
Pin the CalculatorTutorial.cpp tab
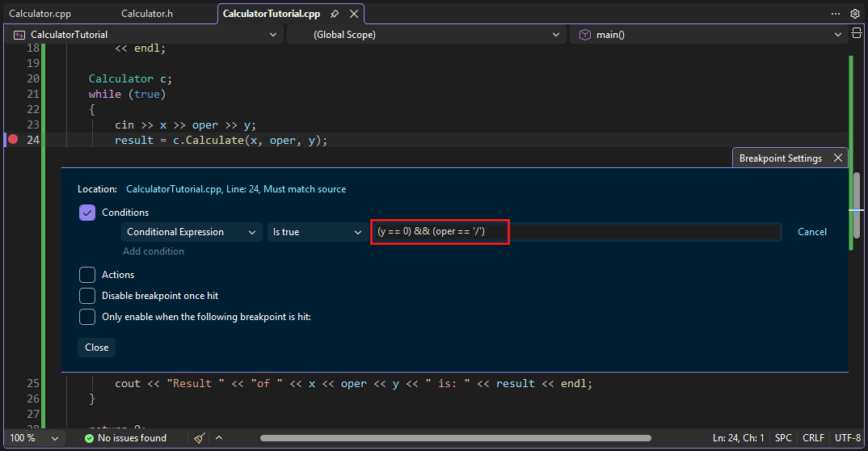tap(335, 14)
